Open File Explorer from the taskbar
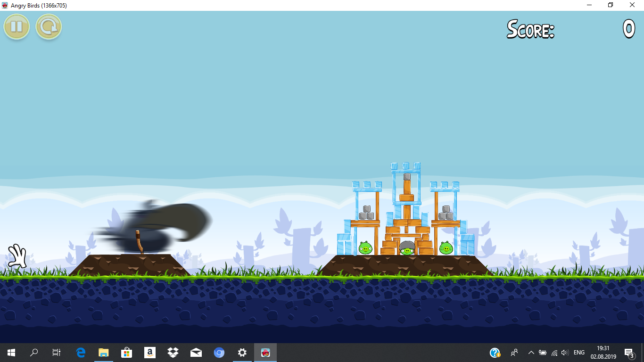 [x=103, y=353]
